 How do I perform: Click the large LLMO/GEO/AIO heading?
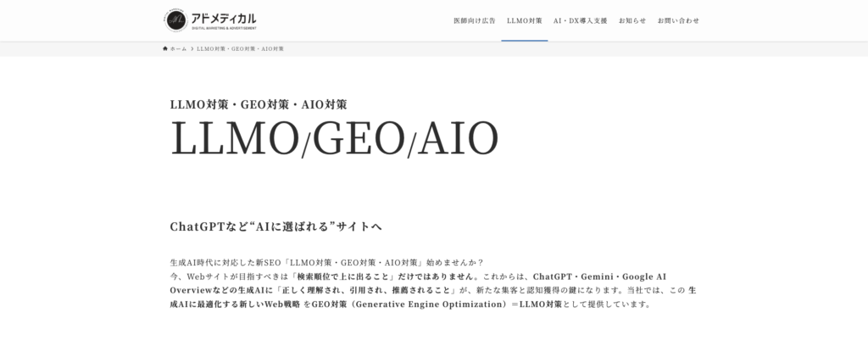point(335,138)
